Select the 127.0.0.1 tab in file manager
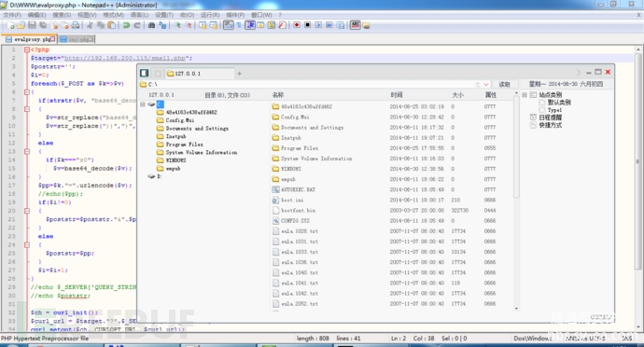644x347 pixels. click(x=199, y=74)
